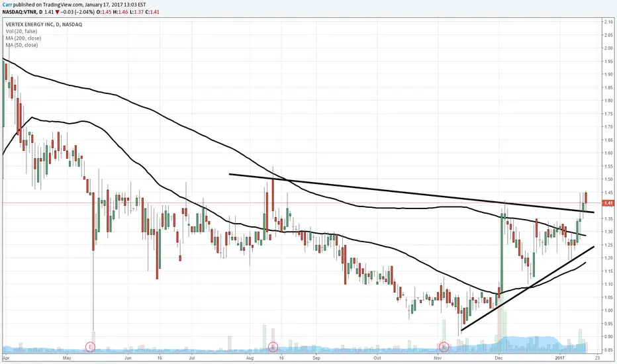The height and width of the screenshot is (364, 617).
Task: Click the May label on time axis
Action: 66,358
